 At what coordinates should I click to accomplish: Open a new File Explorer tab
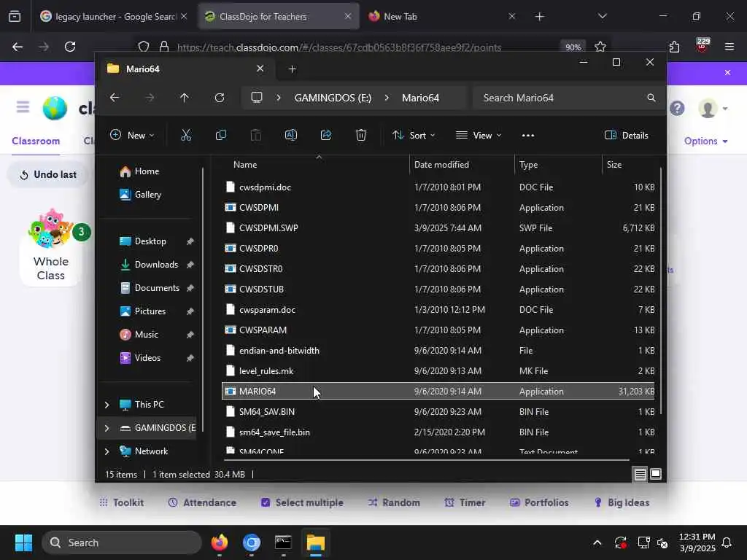click(293, 69)
